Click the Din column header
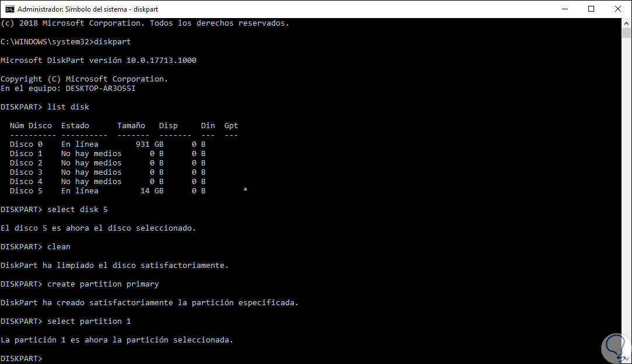Image resolution: width=632 pixels, height=364 pixels. (208, 126)
